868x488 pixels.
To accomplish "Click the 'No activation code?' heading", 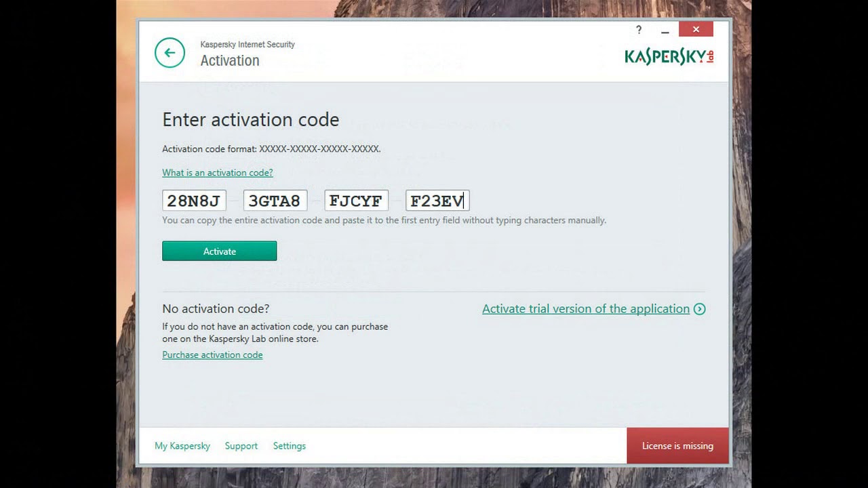I will pos(216,308).
